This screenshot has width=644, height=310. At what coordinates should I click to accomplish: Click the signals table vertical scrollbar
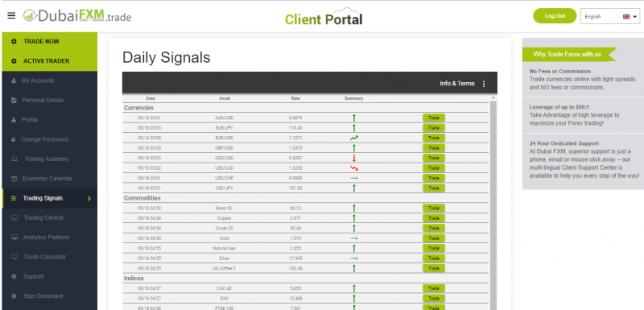[493, 205]
